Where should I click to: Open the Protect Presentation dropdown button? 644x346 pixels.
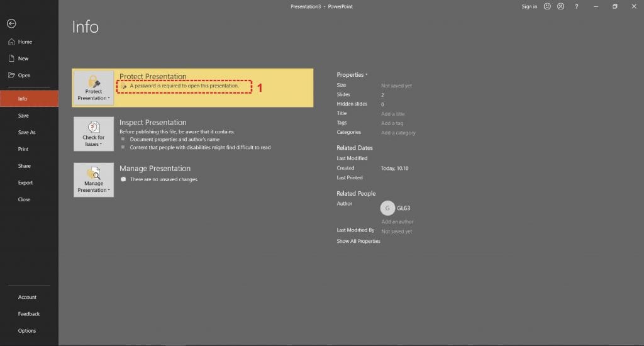(94, 88)
